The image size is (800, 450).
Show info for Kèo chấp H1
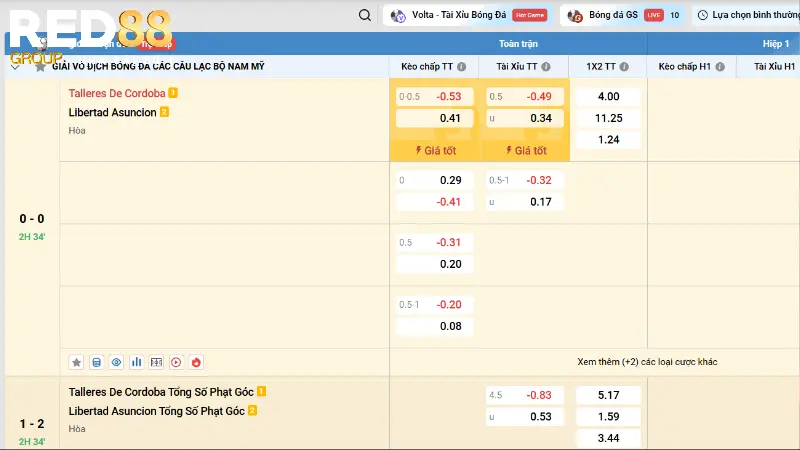(720, 67)
